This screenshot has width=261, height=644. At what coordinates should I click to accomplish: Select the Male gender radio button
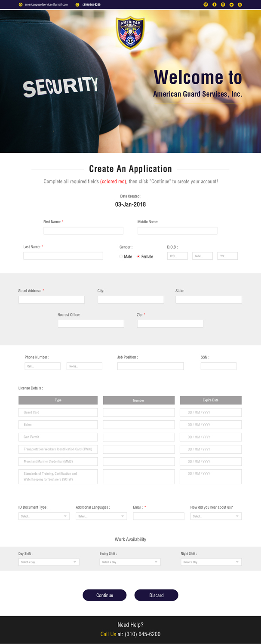(121, 257)
